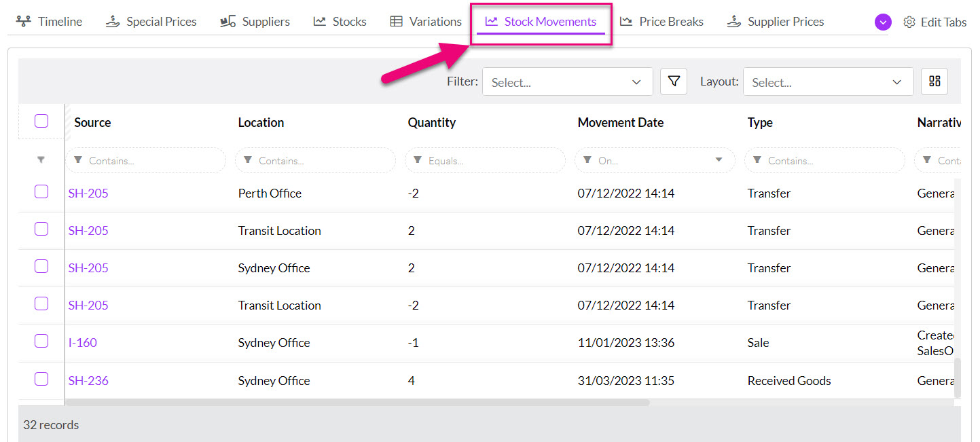This screenshot has height=442, width=980.
Task: Expand the Layout Select dropdown
Action: [829, 81]
